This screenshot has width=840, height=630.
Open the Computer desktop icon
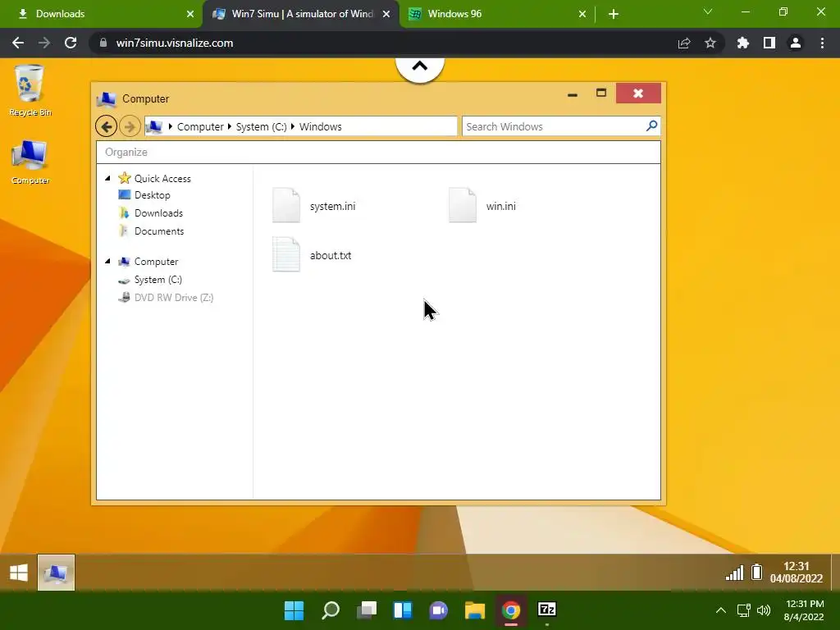[x=30, y=162]
